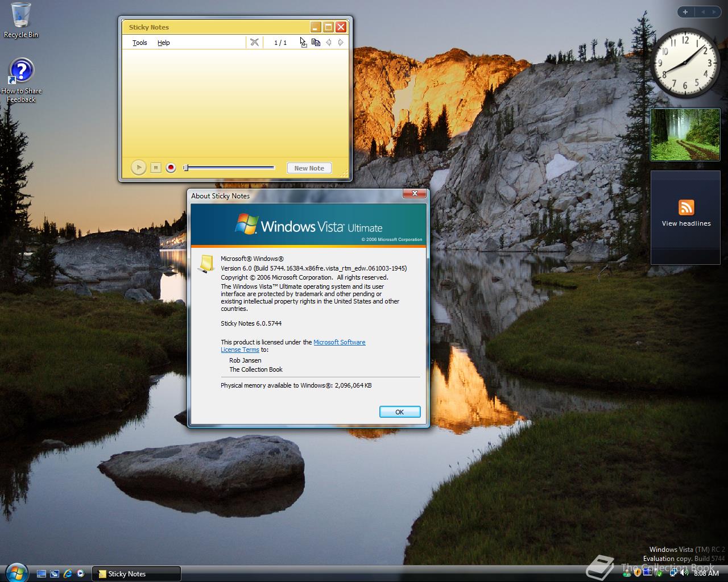Viewport: 728px width, 582px height.
Task: Open the Tools menu in Sticky Notes
Action: [139, 43]
